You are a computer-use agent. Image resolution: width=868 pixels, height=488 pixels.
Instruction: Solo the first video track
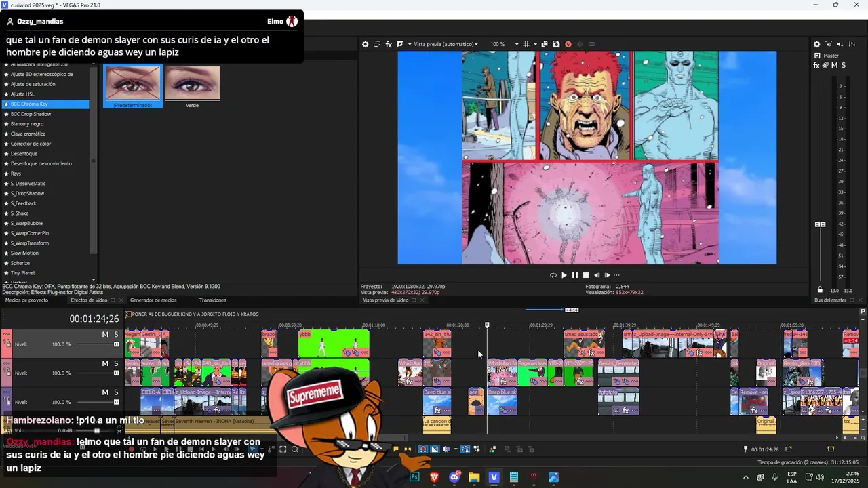pyautogui.click(x=116, y=335)
